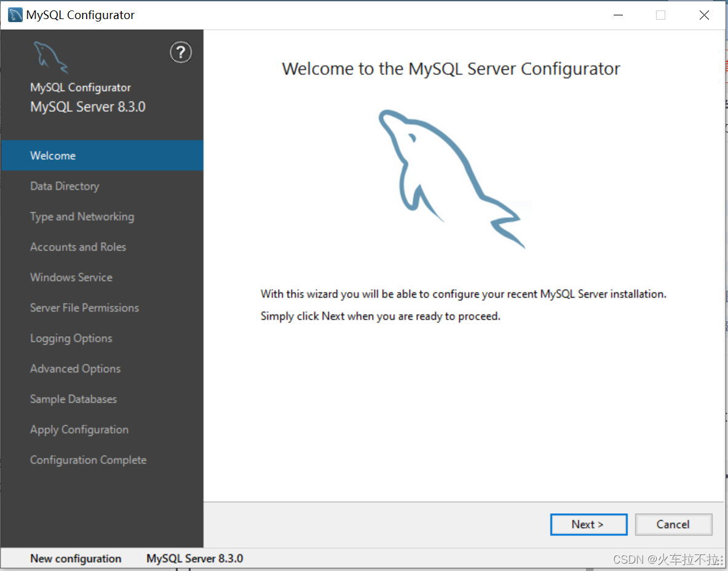Screen dimensions: 728x571
Task: Click the Next > button
Action: point(588,524)
